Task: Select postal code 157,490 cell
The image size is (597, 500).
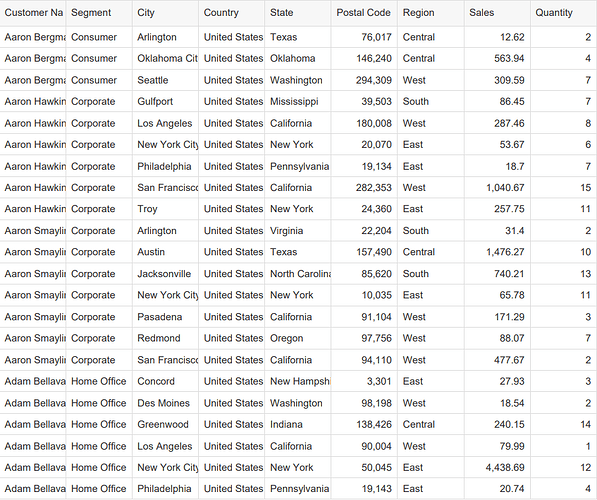Action: pyautogui.click(x=364, y=252)
